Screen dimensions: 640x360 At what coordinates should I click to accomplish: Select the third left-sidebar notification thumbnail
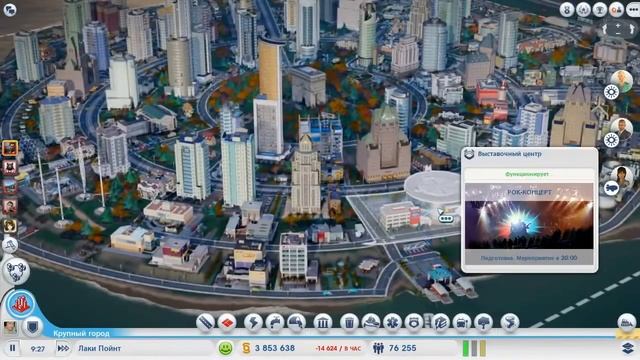[x=10, y=187]
